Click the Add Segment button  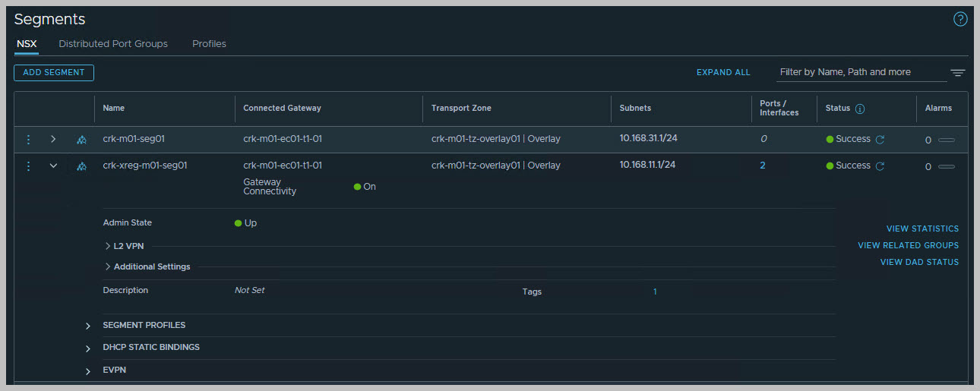[54, 73]
